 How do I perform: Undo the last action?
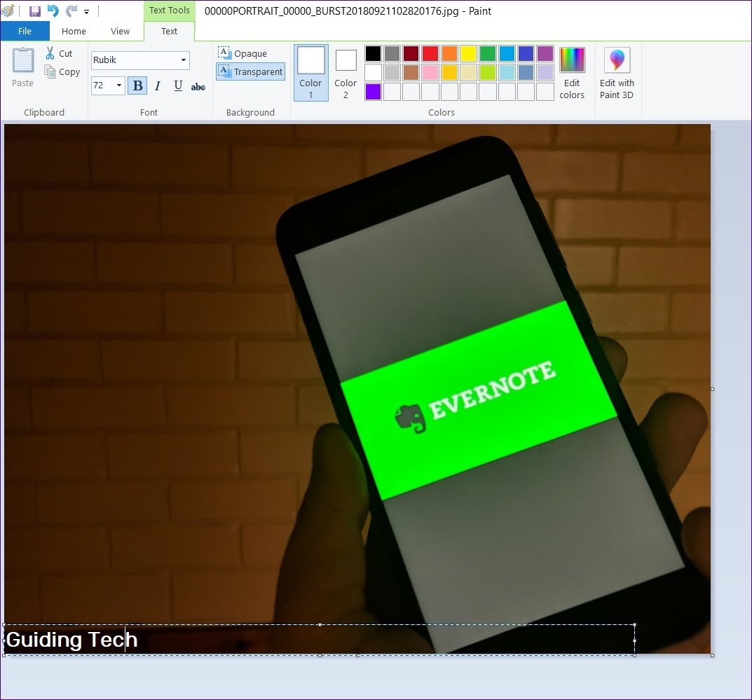coord(53,11)
